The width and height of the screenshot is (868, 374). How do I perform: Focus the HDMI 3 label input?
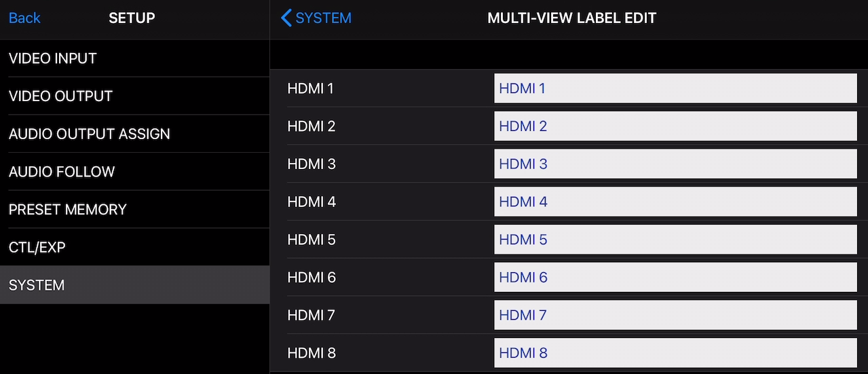(675, 164)
